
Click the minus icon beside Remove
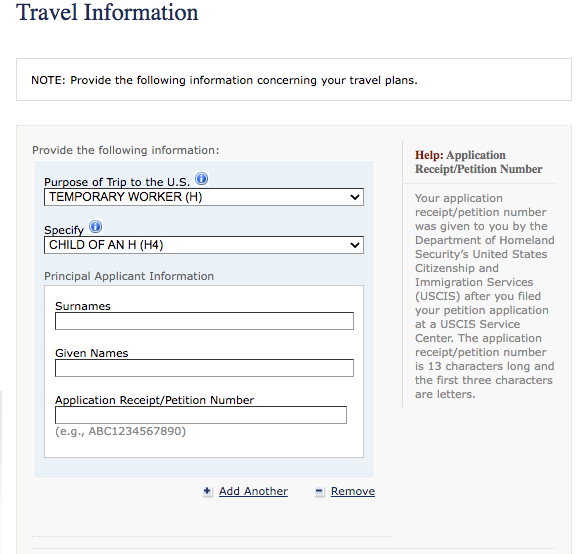[x=319, y=492]
